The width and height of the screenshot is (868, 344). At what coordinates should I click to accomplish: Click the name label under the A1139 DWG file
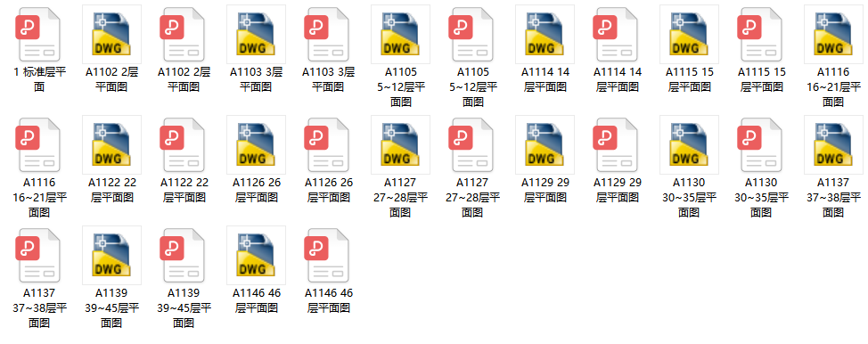[x=111, y=307]
